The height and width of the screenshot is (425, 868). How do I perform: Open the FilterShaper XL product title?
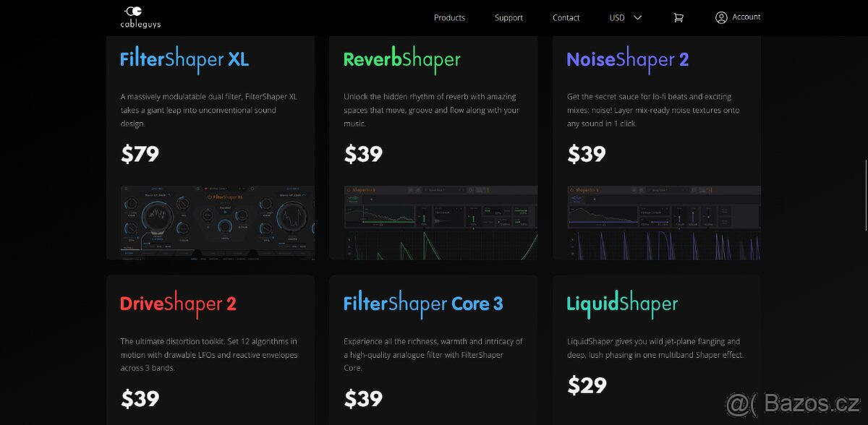point(184,59)
